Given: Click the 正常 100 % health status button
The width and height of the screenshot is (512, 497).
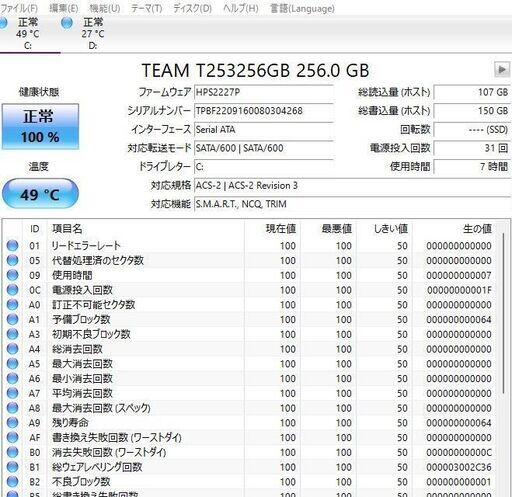Looking at the screenshot, I should (40, 127).
